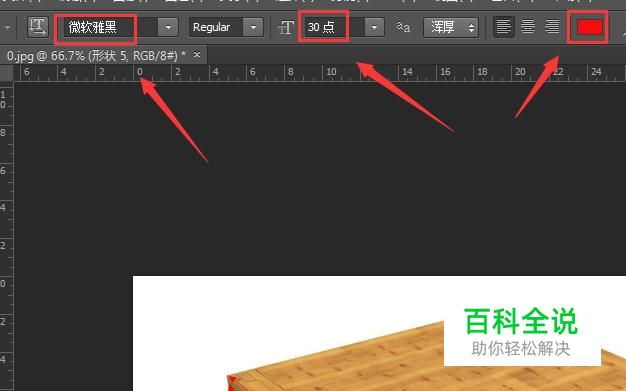626x391 pixels.
Task: Open the font family dropdown arrow
Action: [x=168, y=27]
